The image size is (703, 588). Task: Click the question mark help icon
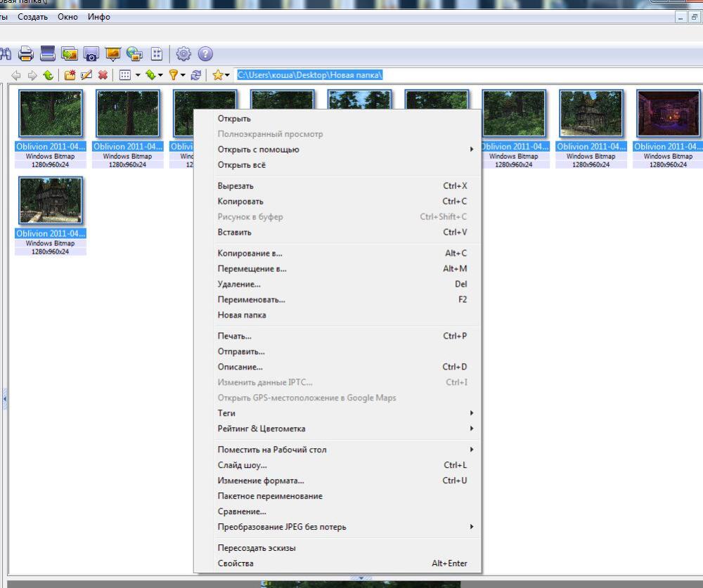click(205, 54)
